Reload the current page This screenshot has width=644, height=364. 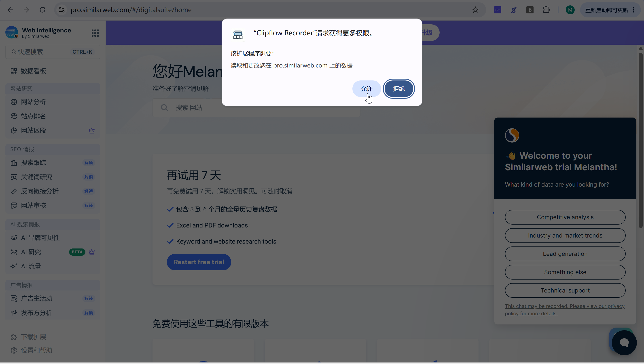point(42,10)
